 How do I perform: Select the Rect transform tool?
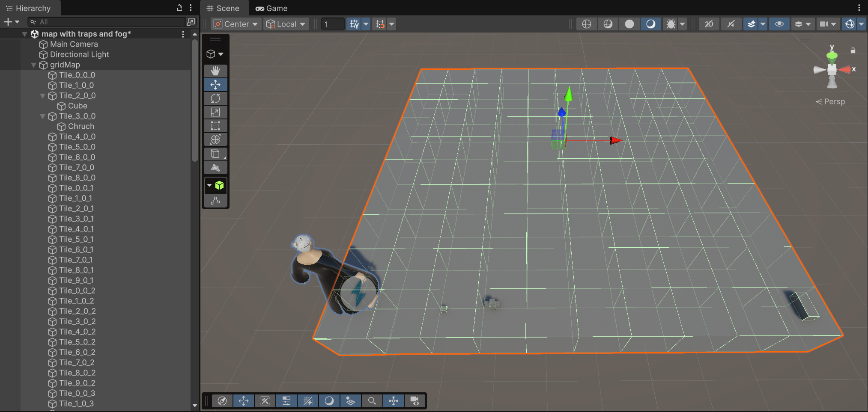tap(215, 126)
